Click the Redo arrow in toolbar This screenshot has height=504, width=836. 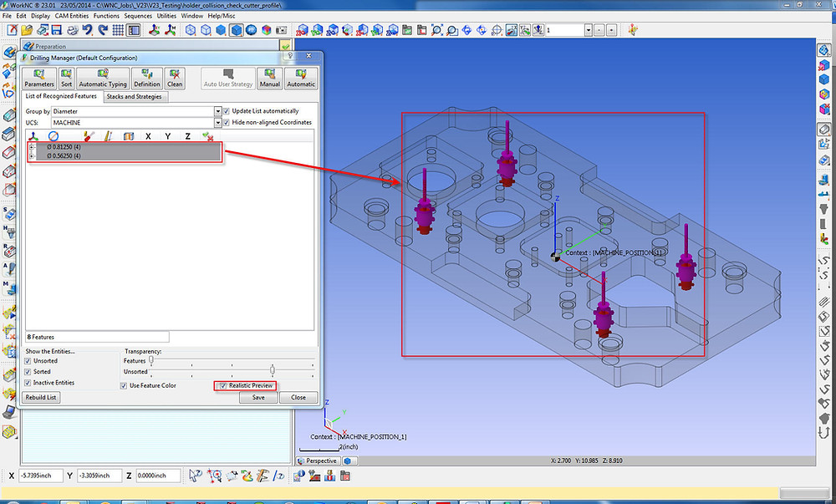[102, 30]
